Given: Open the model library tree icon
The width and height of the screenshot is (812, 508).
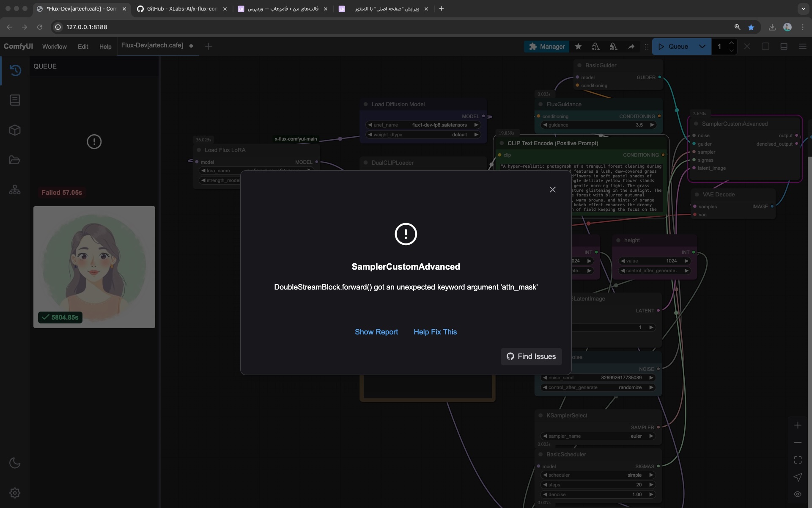Looking at the screenshot, I should tap(15, 190).
